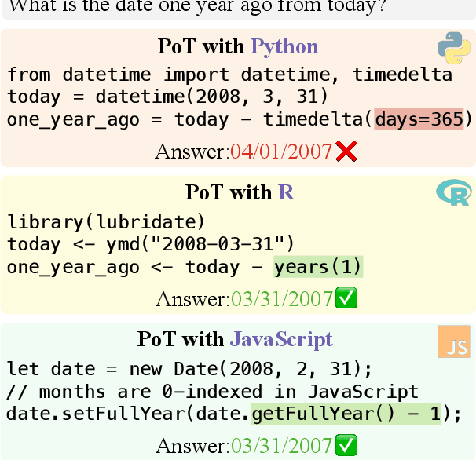This screenshot has height=460, width=476.
Task: Select the highlighted getFullYear() - 1 code
Action: coord(346,414)
